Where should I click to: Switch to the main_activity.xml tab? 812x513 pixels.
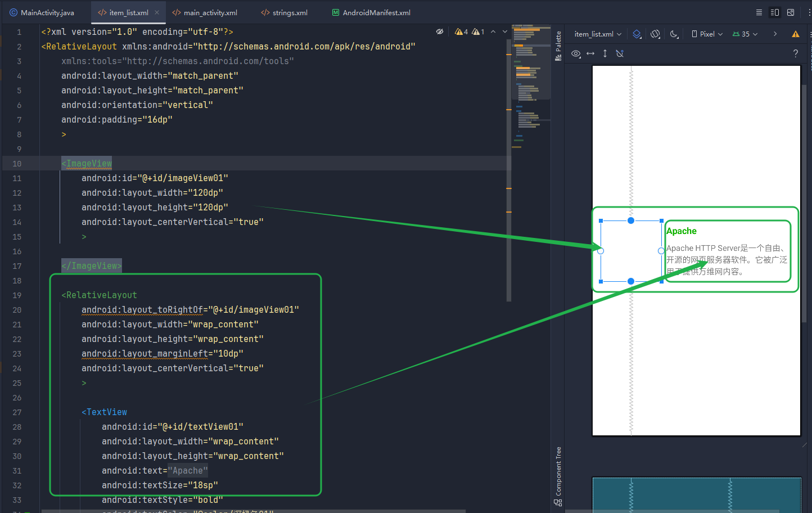[205, 12]
